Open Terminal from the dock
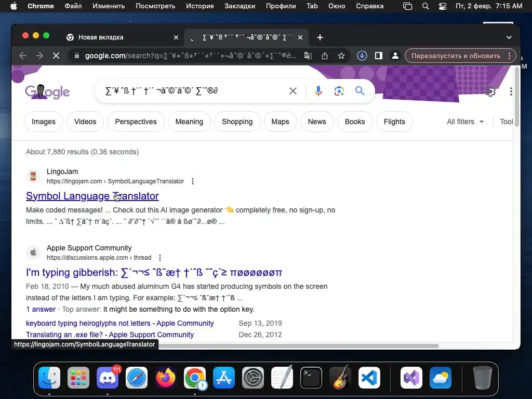Image resolution: width=532 pixels, height=399 pixels. point(311,378)
